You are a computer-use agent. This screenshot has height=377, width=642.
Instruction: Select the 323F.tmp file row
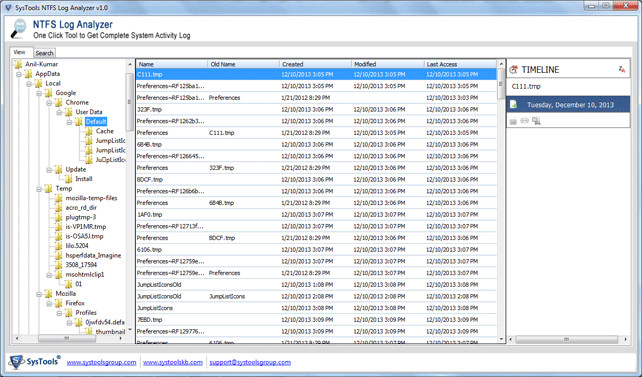pos(316,109)
